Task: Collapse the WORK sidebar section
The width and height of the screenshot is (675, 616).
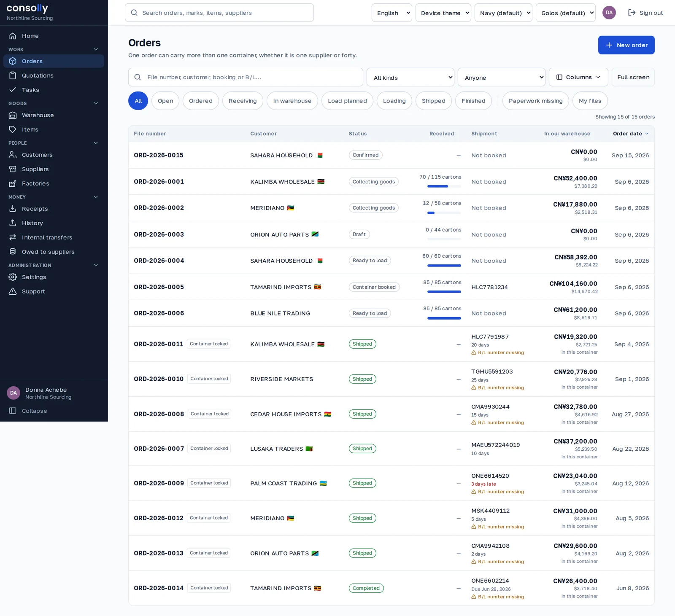Action: coord(96,49)
